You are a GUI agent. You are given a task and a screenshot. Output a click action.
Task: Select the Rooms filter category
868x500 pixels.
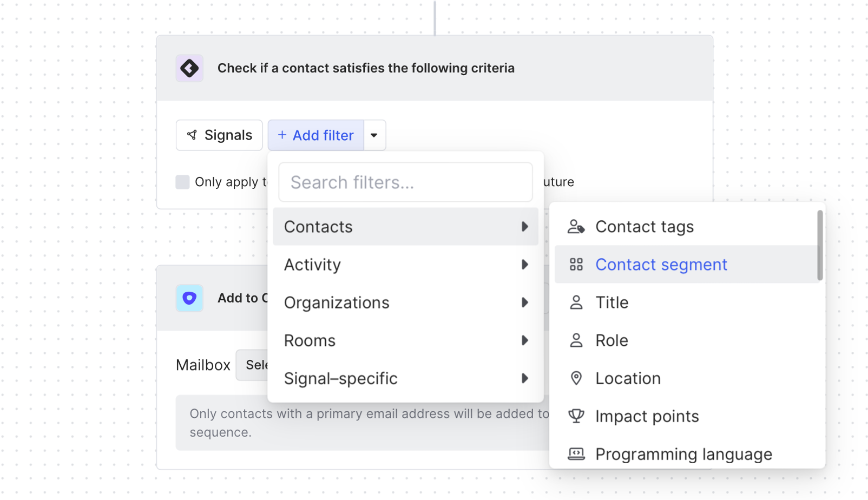coord(310,340)
